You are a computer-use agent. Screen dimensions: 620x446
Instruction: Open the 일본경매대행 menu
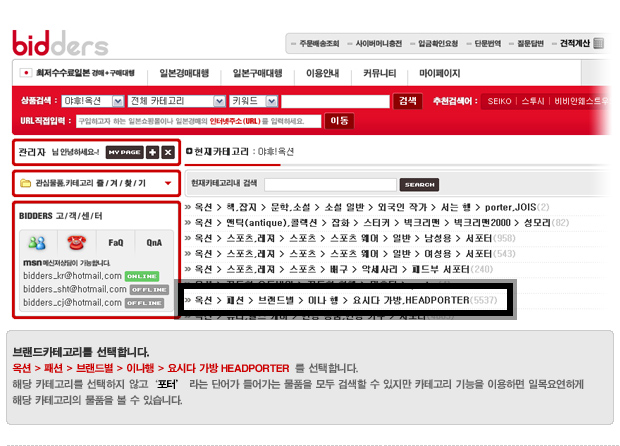pyautogui.click(x=184, y=73)
